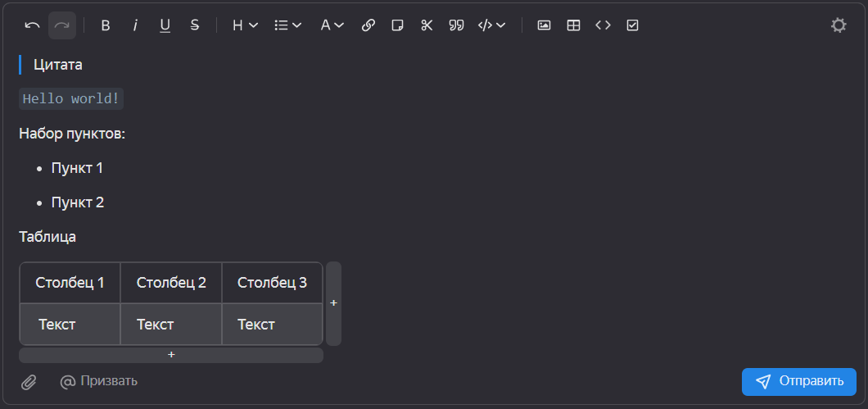The height and width of the screenshot is (409, 868).
Task: Insert a table from the toolbar
Action: [573, 25]
